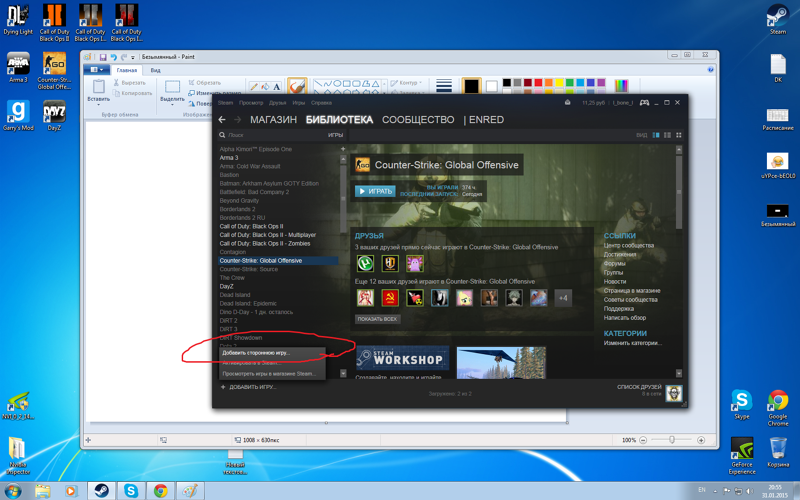Click the friends list avatar at bottom right
The image size is (800, 500).
[x=674, y=393]
